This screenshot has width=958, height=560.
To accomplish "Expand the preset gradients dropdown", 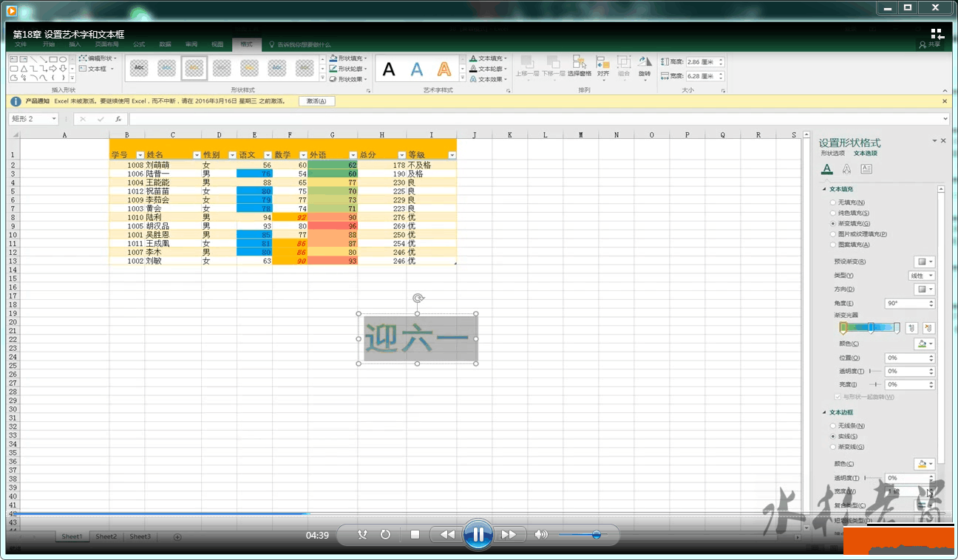I will (924, 262).
